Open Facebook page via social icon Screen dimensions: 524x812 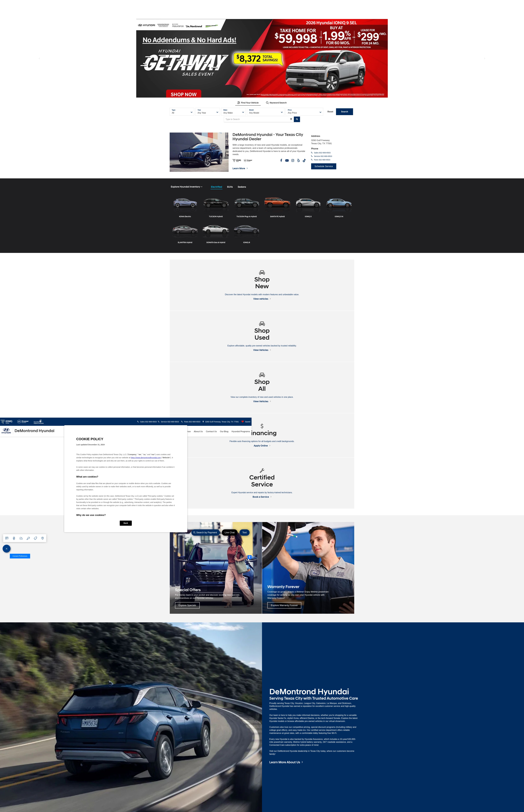(281, 161)
